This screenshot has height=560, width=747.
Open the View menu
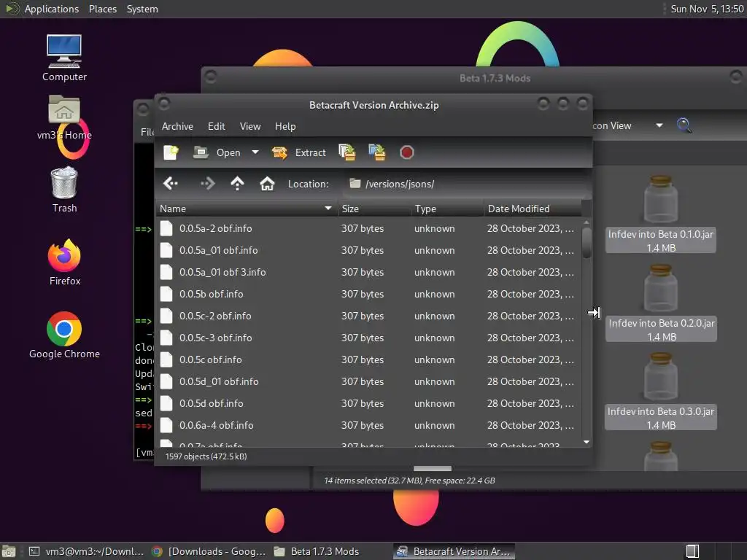point(250,126)
